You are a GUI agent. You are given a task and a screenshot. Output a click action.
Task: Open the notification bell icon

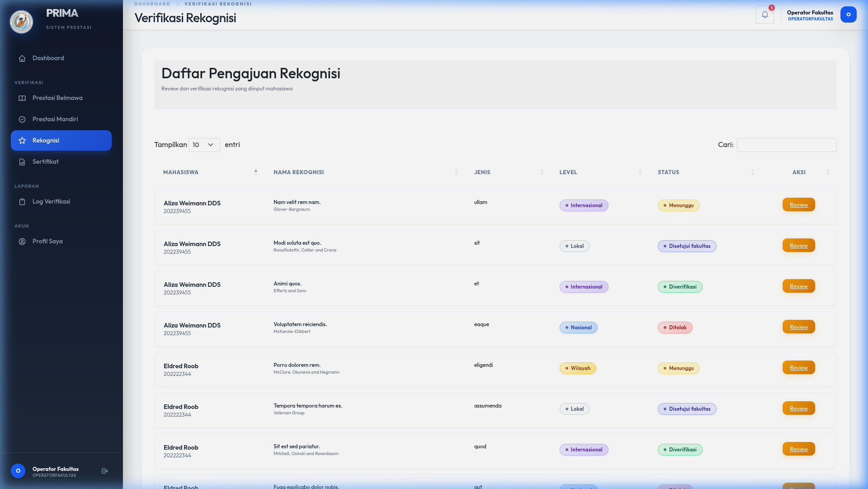click(x=764, y=14)
